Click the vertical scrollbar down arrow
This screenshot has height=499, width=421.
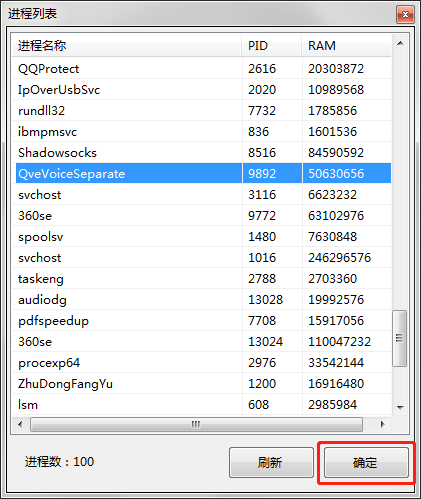coord(400,407)
